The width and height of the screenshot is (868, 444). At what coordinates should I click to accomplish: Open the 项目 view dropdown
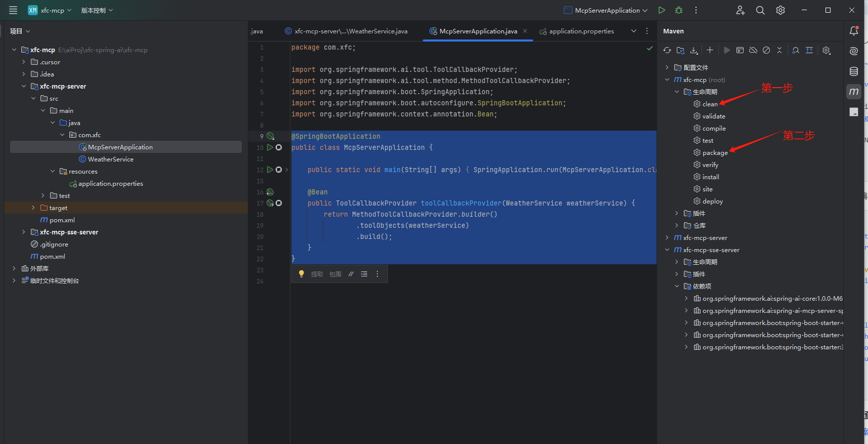coord(20,31)
